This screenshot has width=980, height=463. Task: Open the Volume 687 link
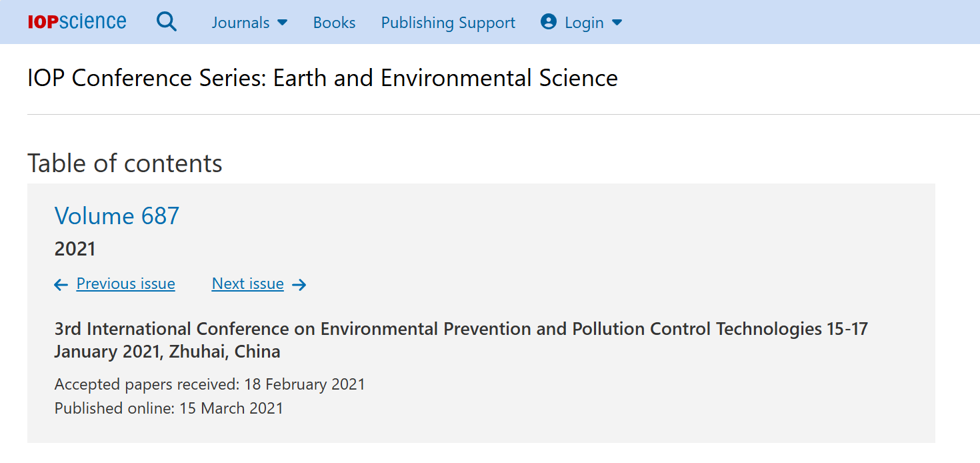tap(117, 215)
